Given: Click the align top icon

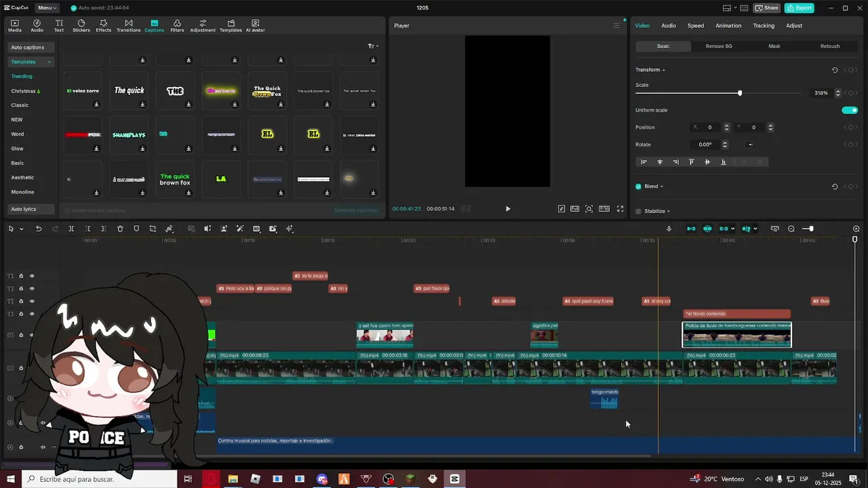Looking at the screenshot, I should pos(692,162).
